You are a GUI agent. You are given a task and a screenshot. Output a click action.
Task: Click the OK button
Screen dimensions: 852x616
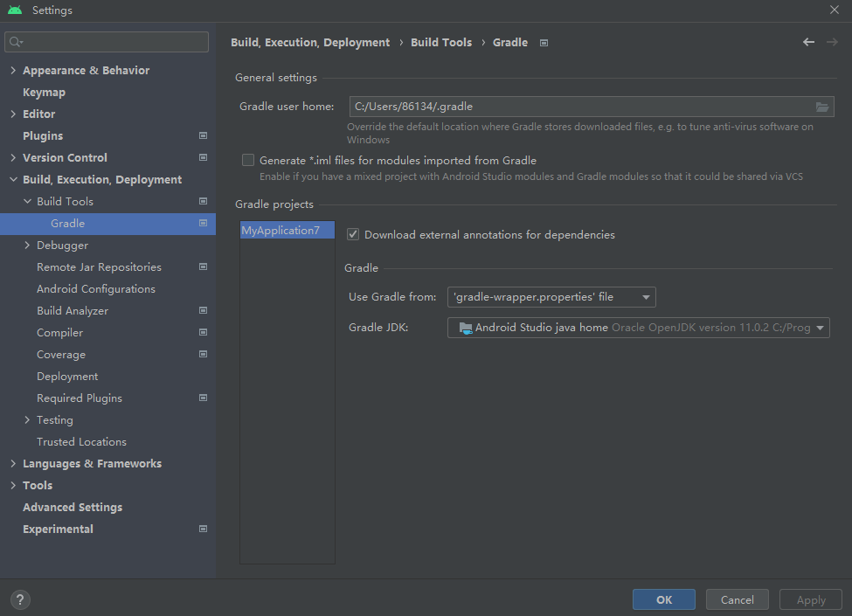coord(664,599)
